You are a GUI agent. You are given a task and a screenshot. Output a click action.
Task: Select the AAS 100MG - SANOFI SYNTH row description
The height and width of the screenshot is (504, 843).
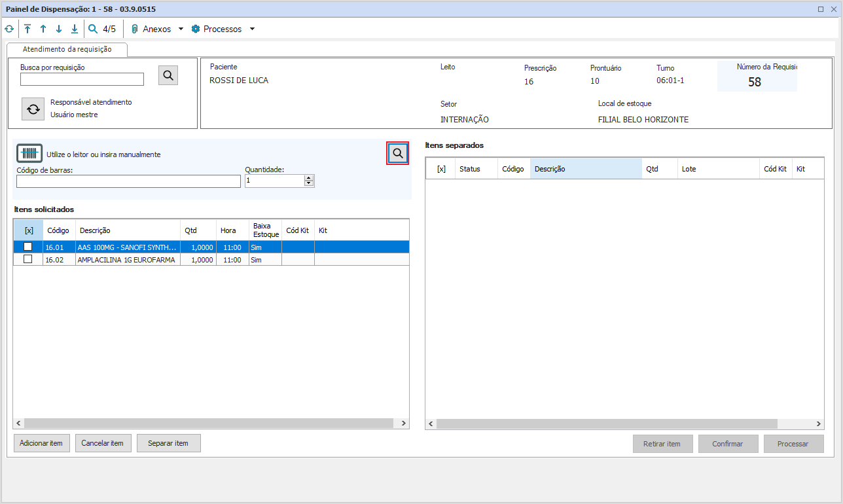pos(128,247)
